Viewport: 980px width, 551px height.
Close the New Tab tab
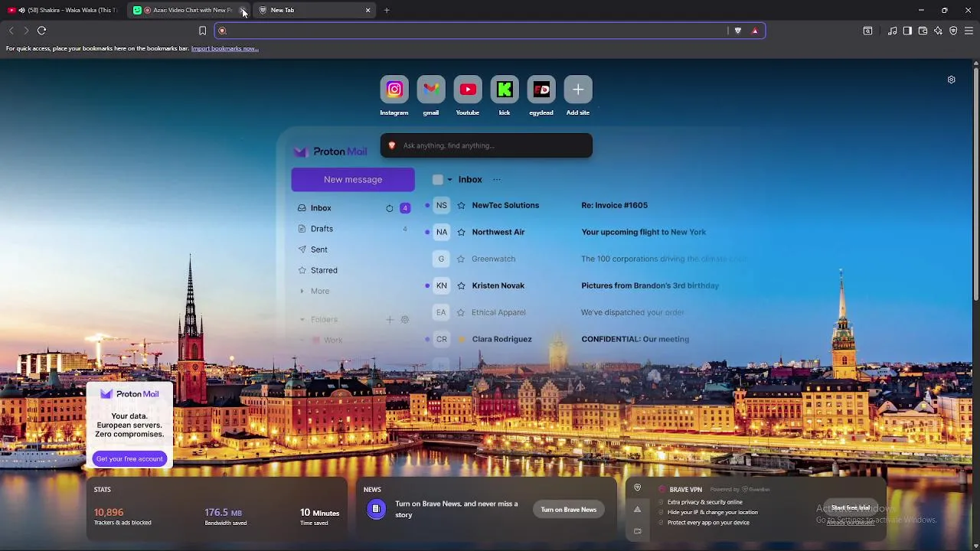tap(368, 10)
